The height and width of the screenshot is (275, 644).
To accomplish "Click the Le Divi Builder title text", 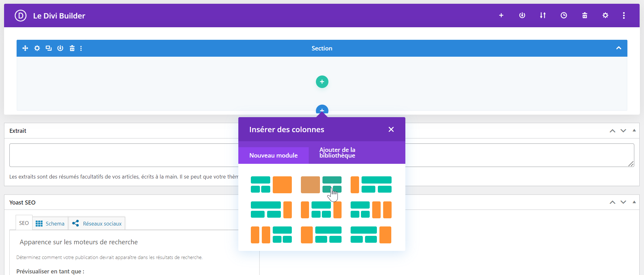I will [x=59, y=16].
